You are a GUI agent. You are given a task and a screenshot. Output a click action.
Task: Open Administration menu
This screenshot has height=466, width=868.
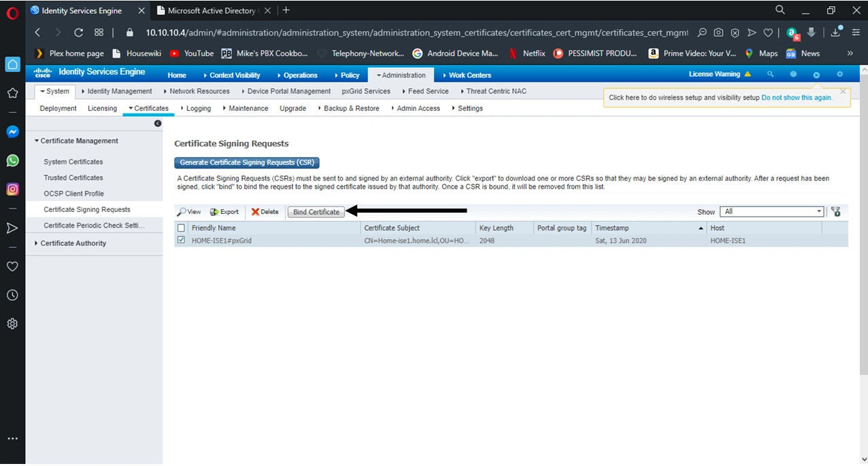401,75
